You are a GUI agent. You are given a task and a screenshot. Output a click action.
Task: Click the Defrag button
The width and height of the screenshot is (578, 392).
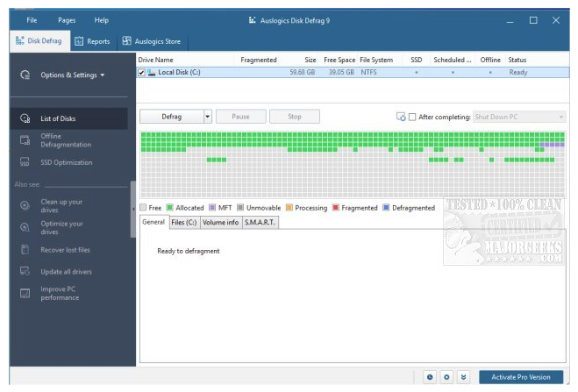(171, 117)
